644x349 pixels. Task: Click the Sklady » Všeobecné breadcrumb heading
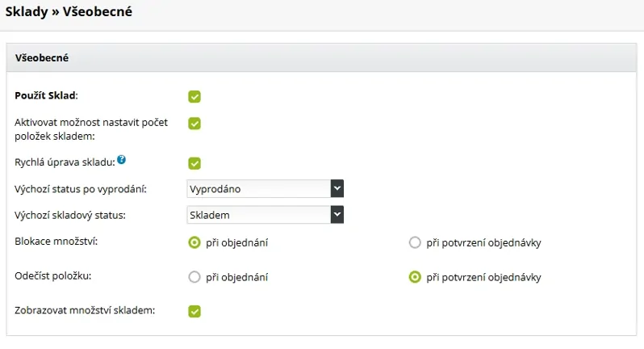[x=69, y=11]
